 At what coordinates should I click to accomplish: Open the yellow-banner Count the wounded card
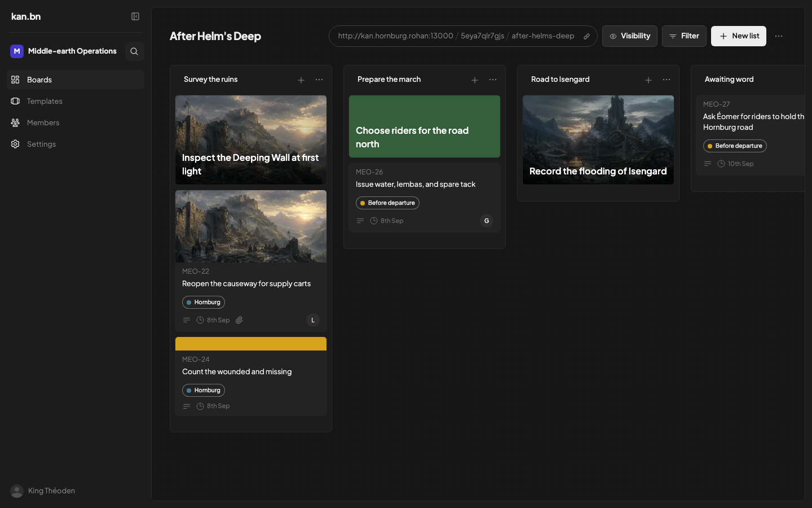tap(251, 376)
